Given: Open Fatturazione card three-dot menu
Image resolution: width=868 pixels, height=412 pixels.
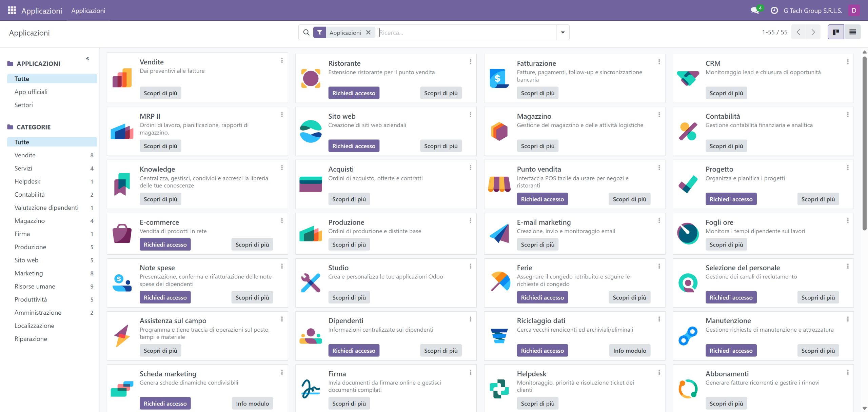Looking at the screenshot, I should coord(659,62).
